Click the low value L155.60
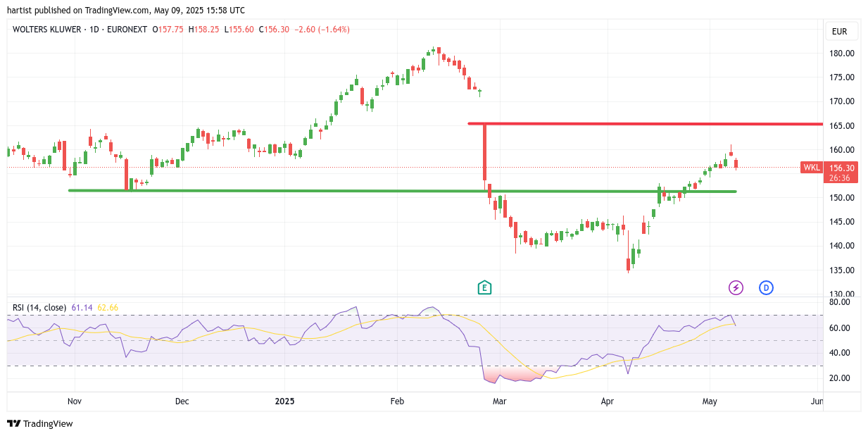The height and width of the screenshot is (436, 868). 241,30
